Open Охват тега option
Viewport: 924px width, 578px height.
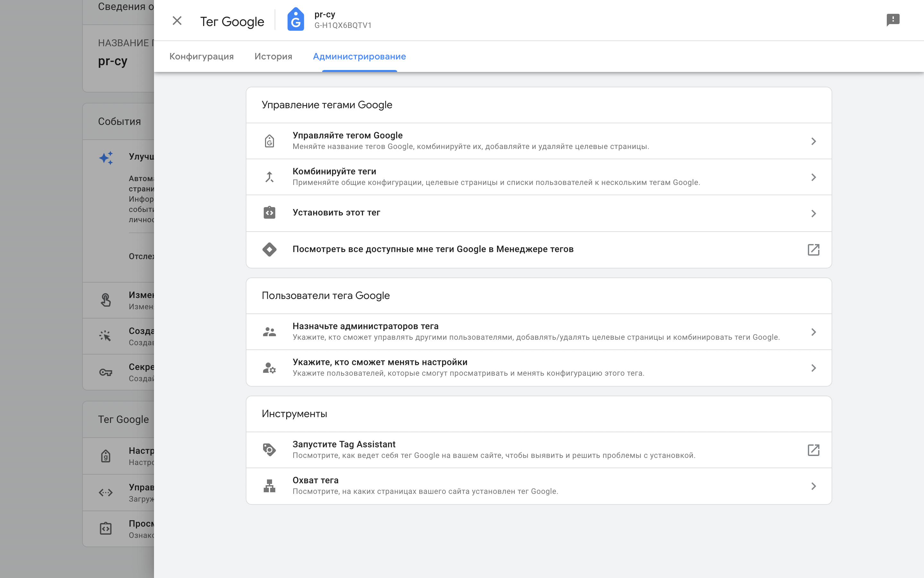pyautogui.click(x=539, y=486)
